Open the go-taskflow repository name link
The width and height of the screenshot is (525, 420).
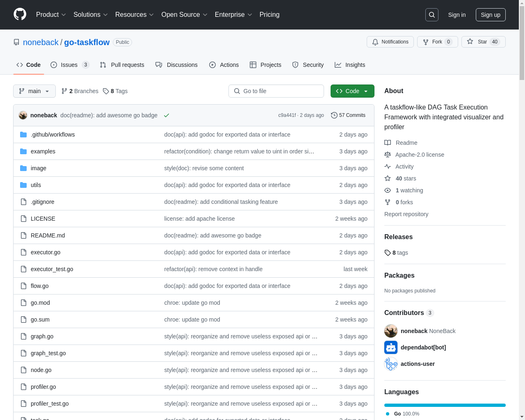(x=87, y=42)
